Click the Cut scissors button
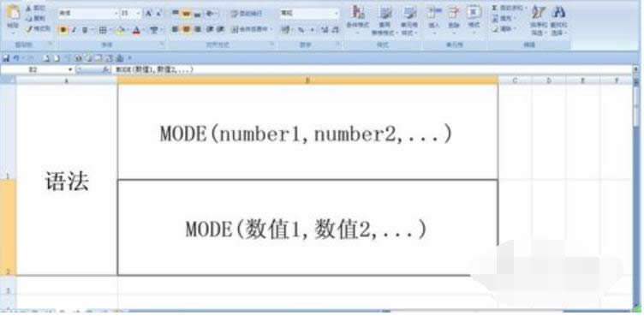 click(x=35, y=9)
